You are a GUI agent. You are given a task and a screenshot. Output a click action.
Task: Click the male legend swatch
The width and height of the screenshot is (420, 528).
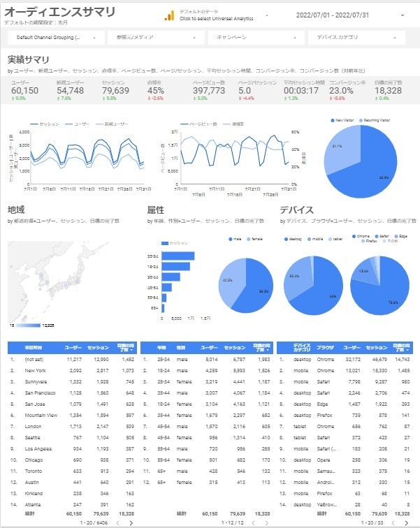coord(231,239)
